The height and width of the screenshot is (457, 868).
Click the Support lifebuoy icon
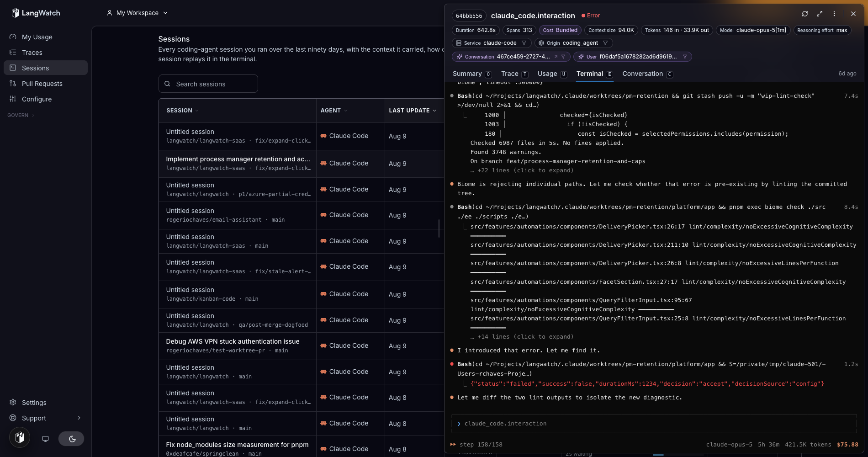coord(13,418)
